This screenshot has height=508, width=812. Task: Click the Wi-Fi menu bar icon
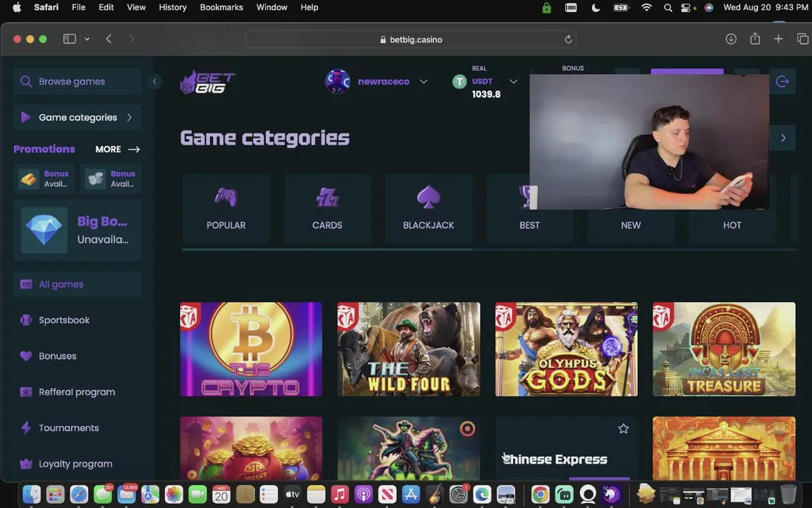pos(646,7)
